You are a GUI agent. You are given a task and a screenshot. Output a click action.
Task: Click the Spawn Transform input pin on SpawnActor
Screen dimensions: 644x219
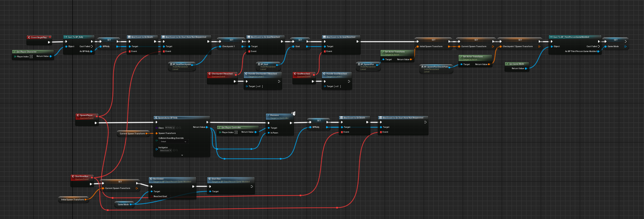[156, 133]
